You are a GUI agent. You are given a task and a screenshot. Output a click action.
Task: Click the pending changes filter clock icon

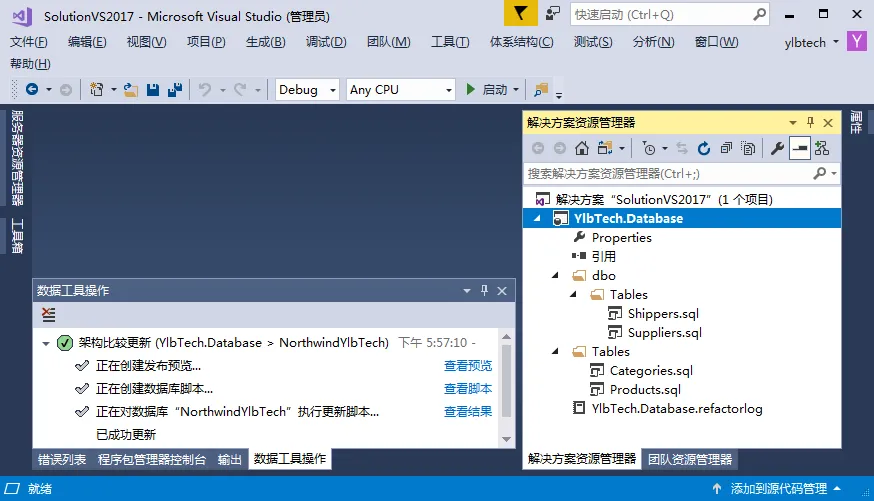point(649,148)
